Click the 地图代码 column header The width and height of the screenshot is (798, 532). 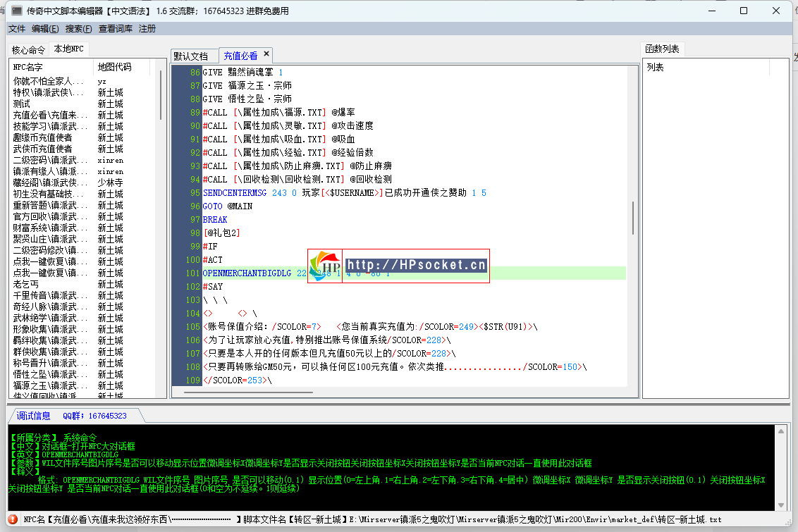click(123, 67)
